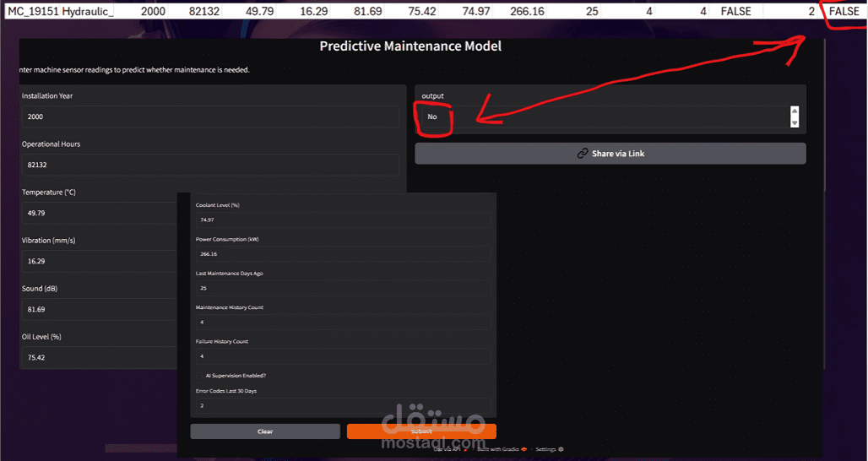Select the 49.79 cell in spreadsheet row
The width and height of the screenshot is (868, 461).
[250, 11]
